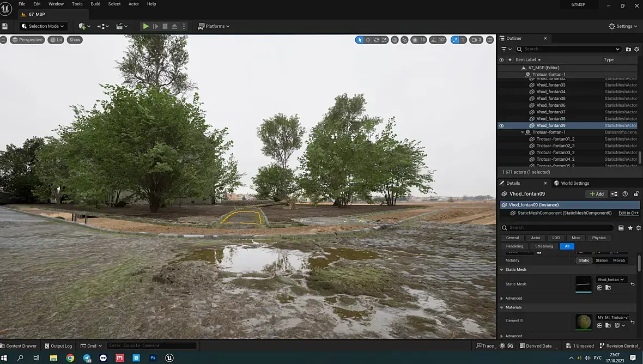The image size is (643, 364).
Task: Open the Details help question-mark icon
Action: (625, 194)
